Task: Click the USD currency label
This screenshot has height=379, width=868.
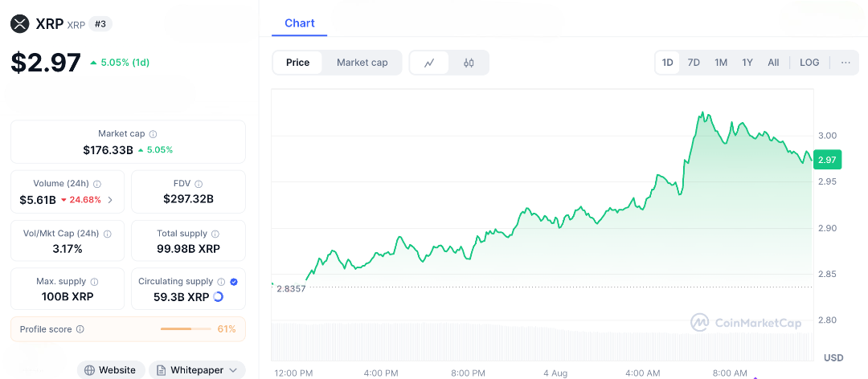Action: point(833,358)
